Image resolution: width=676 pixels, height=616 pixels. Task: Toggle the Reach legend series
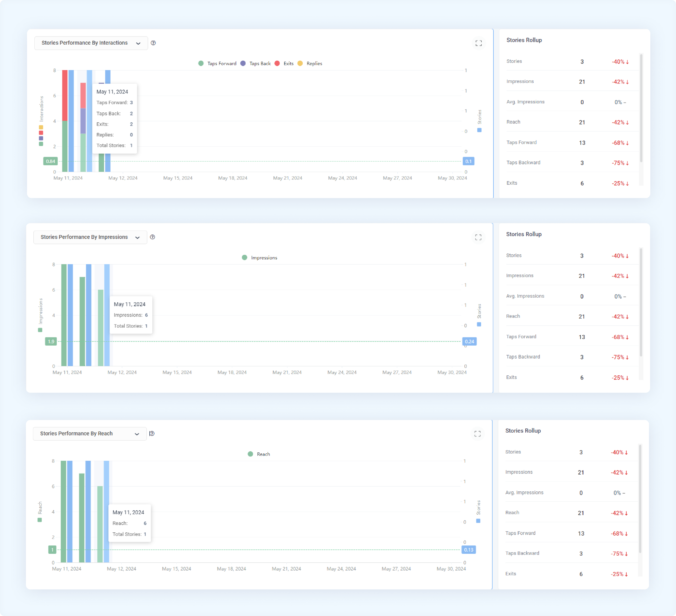point(259,454)
